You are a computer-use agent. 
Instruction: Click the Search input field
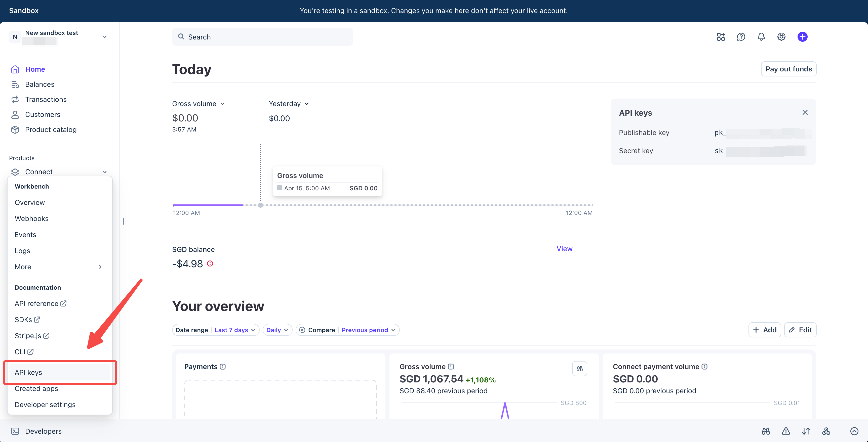[262, 37]
